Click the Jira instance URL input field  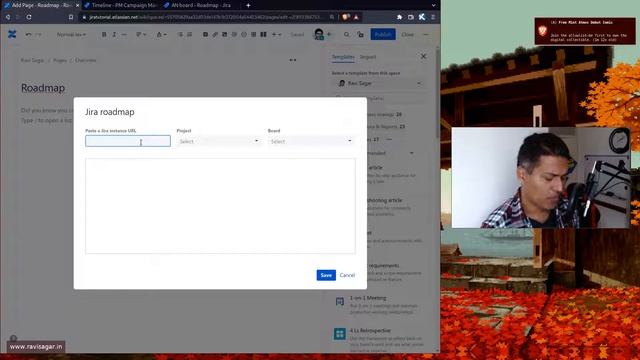(128, 141)
